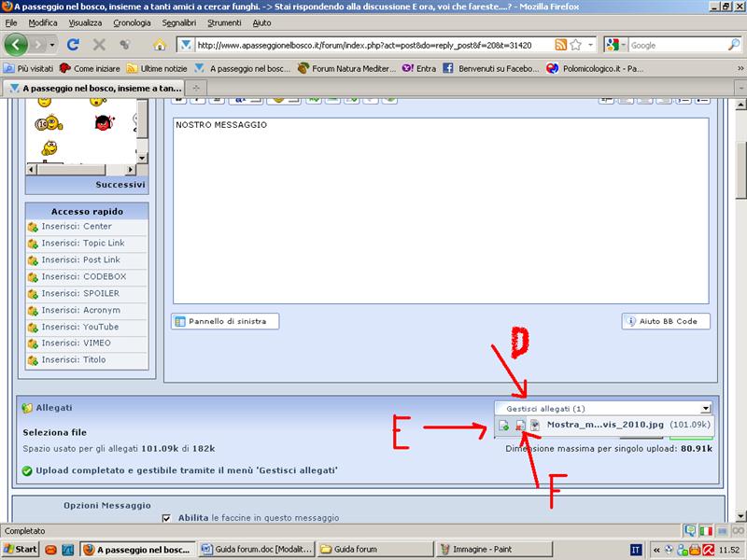Click the Aiuto BB Code button
Screen dimensions: 747x560
[x=666, y=321]
